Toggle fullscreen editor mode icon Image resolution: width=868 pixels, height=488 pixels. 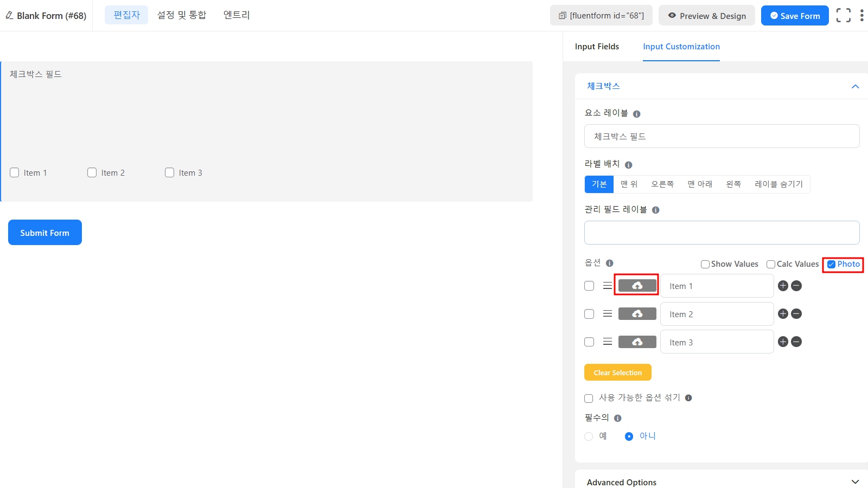(844, 15)
